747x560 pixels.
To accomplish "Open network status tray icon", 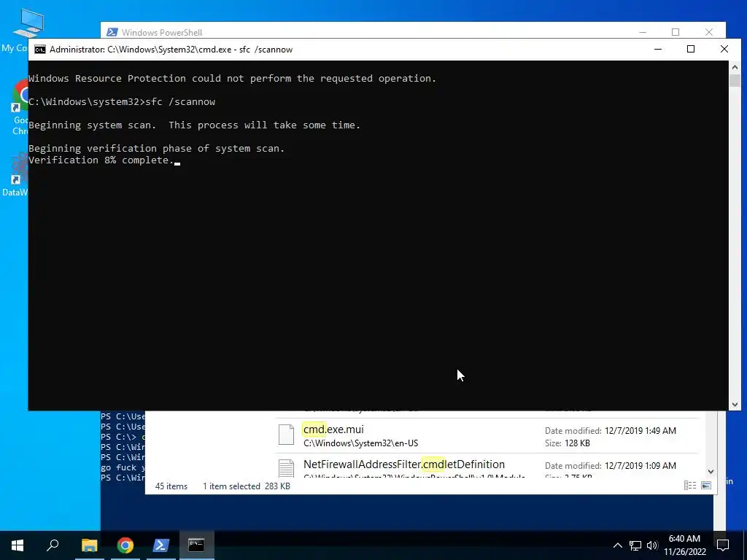I will (635, 545).
